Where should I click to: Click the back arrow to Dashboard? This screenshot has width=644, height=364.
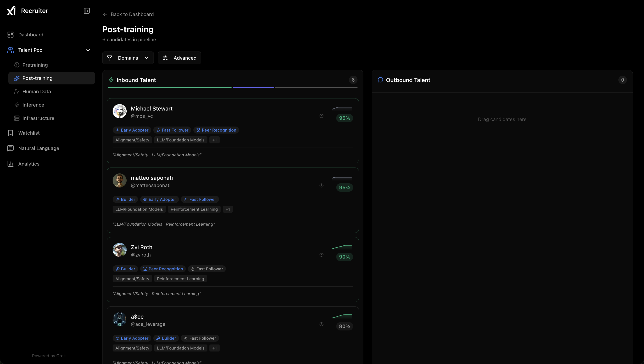(x=105, y=14)
